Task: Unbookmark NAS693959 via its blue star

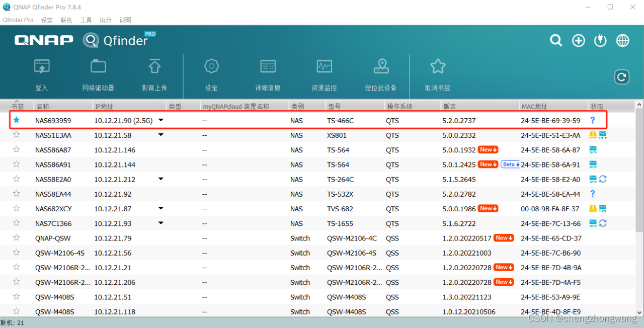Action: coord(17,120)
